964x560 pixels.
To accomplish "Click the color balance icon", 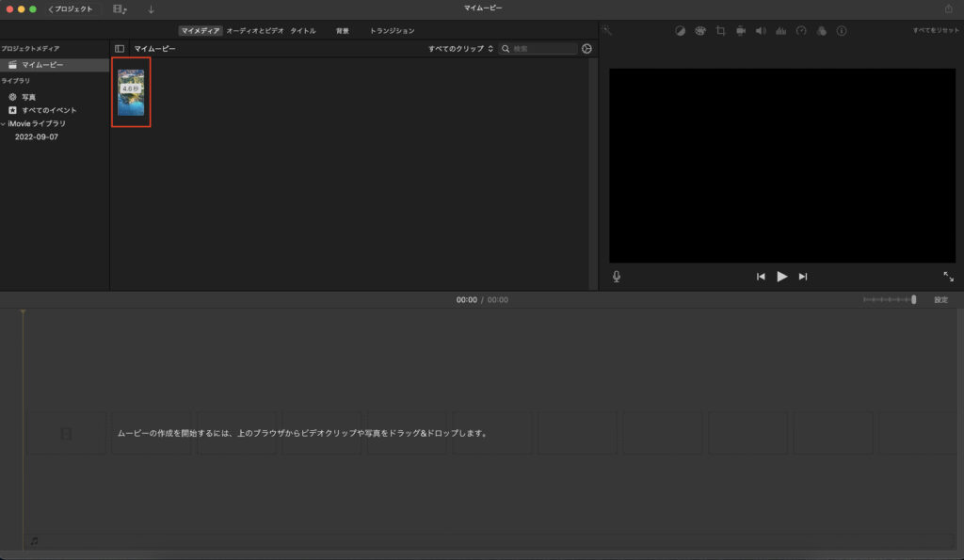I will (681, 31).
